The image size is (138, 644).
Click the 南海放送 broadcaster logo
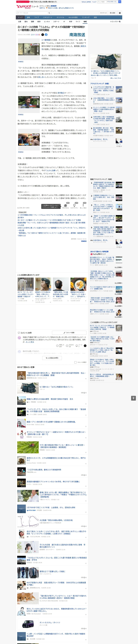pos(77,35)
